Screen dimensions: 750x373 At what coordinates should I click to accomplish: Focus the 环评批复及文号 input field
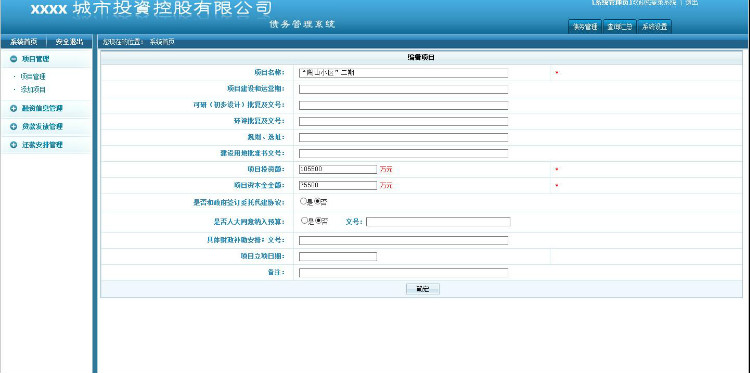[403, 121]
